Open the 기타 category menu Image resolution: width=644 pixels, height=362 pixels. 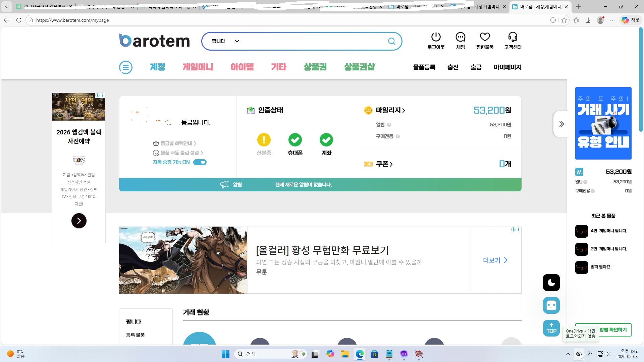click(x=279, y=67)
